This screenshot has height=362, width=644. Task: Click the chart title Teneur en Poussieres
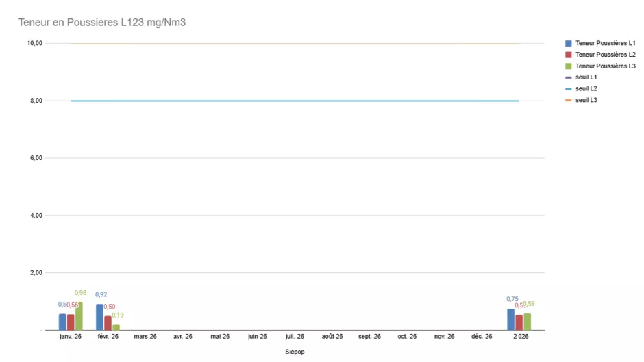point(102,23)
